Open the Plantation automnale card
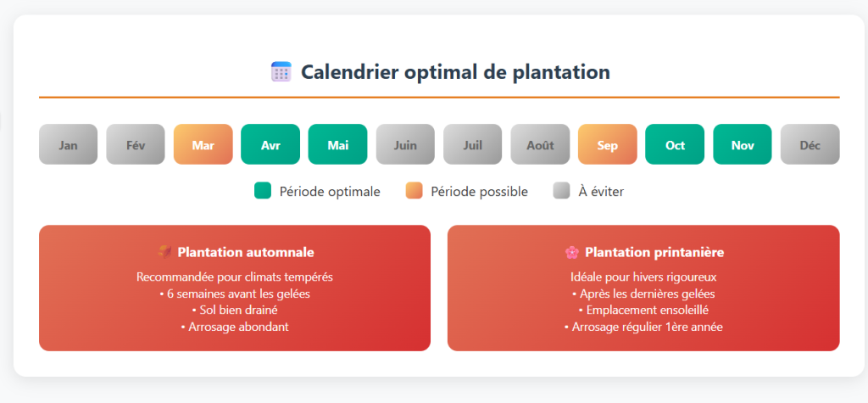The image size is (868, 403). pyautogui.click(x=235, y=288)
